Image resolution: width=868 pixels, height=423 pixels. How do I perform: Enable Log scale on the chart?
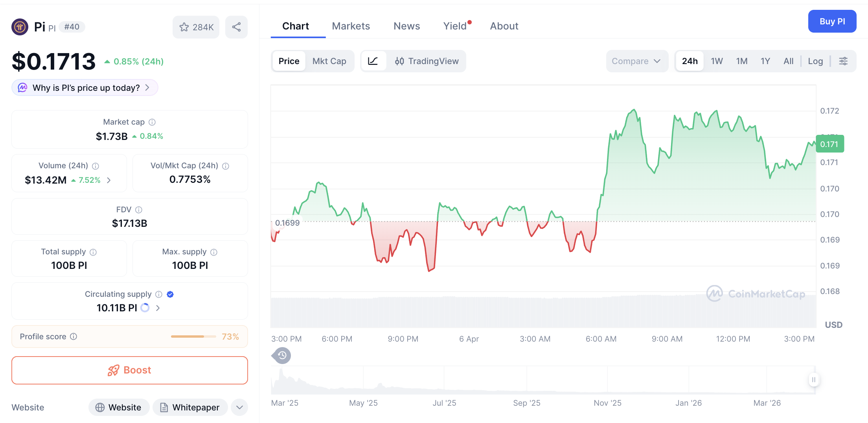coord(815,61)
